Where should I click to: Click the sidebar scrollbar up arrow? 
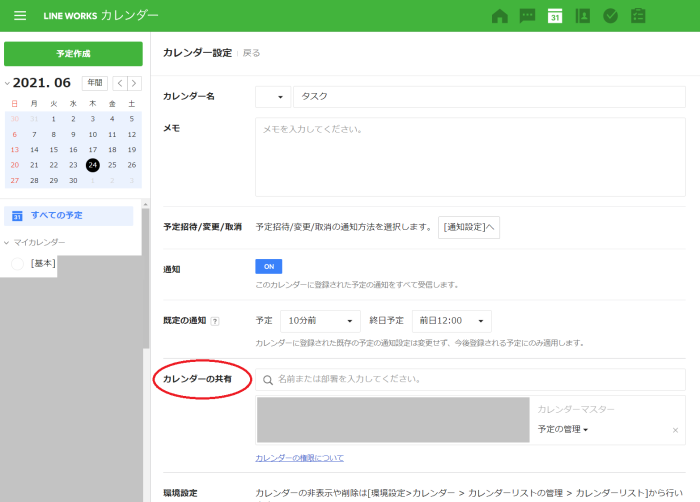pyautogui.click(x=146, y=204)
